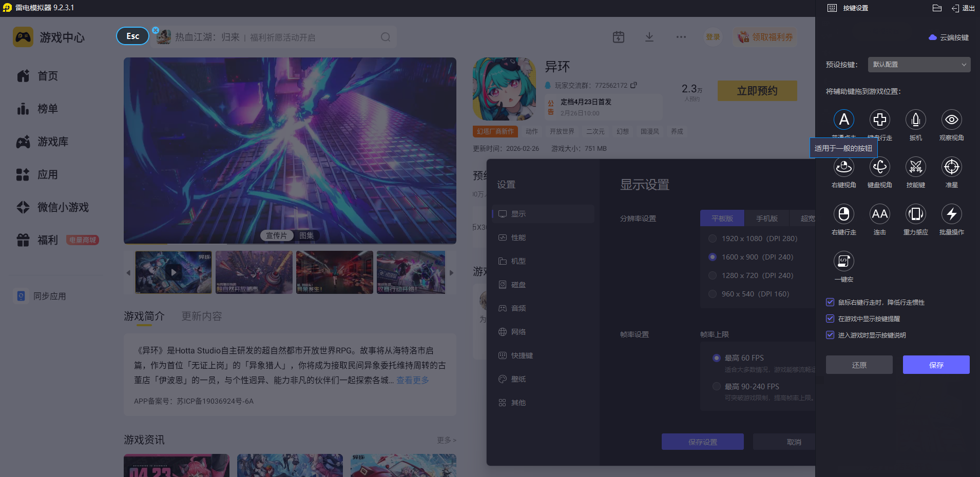Click the game search input field
The height and width of the screenshot is (477, 980).
[x=272, y=37]
